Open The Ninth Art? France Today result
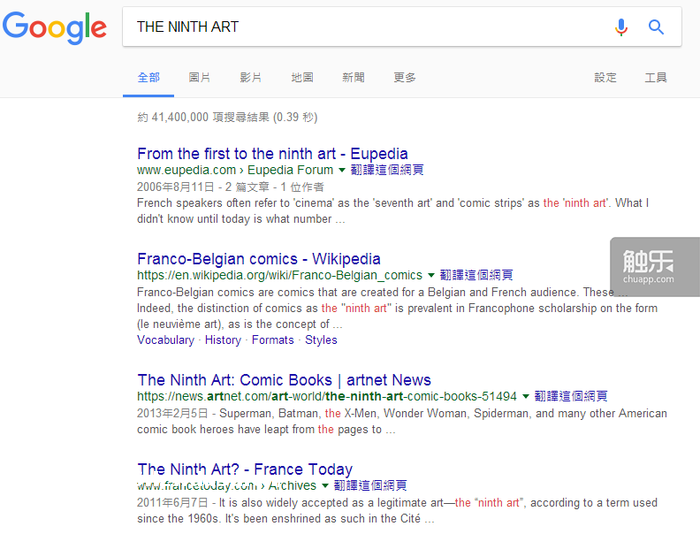 click(244, 469)
